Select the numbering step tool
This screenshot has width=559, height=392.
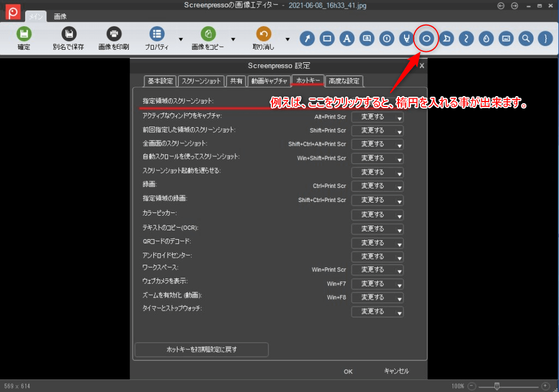pyautogui.click(x=387, y=39)
